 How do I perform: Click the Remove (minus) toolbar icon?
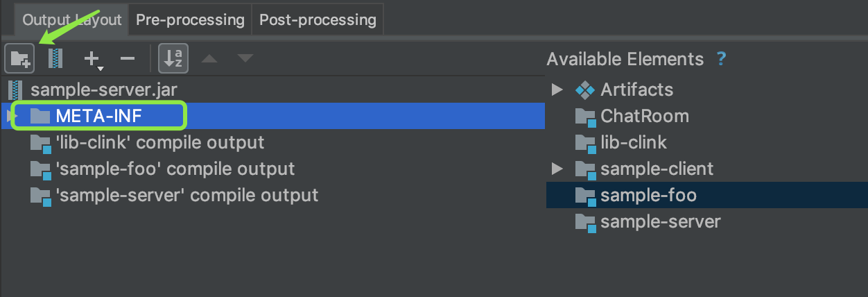[x=128, y=59]
